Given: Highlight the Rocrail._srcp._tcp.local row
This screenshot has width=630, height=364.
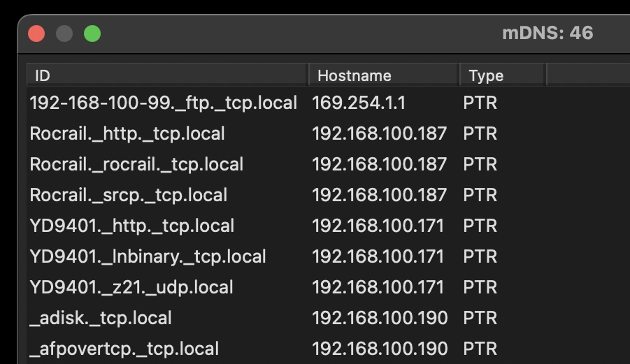Looking at the screenshot, I should click(x=128, y=195).
